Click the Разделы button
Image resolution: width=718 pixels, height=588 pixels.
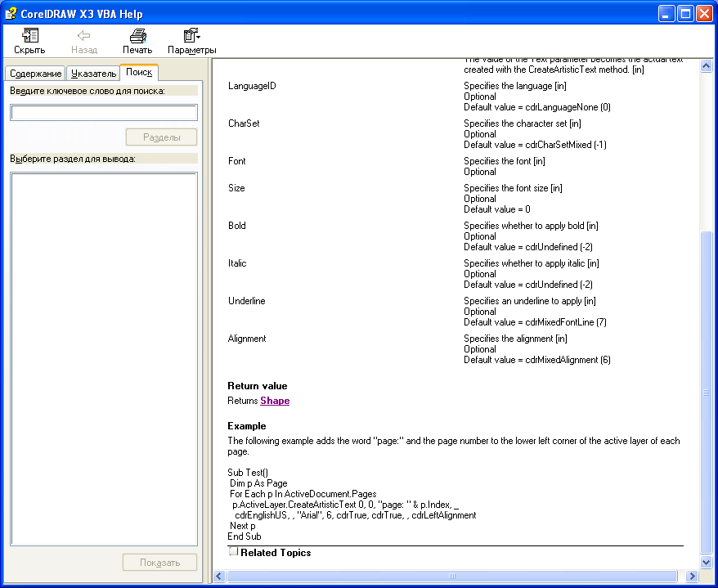click(162, 137)
